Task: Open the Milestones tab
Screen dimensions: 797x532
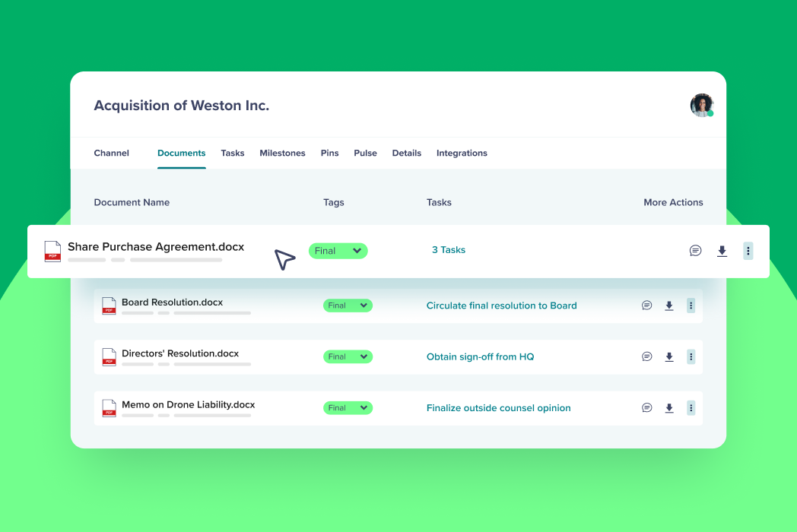Action: [282, 153]
